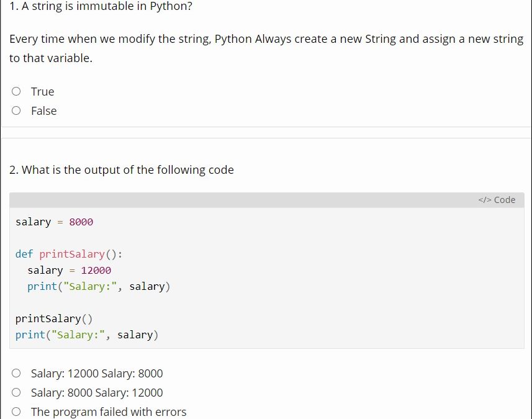Choose 'Salary: 12000 Salary: 8000' radio option
The height and width of the screenshot is (419, 532).
click(17, 374)
